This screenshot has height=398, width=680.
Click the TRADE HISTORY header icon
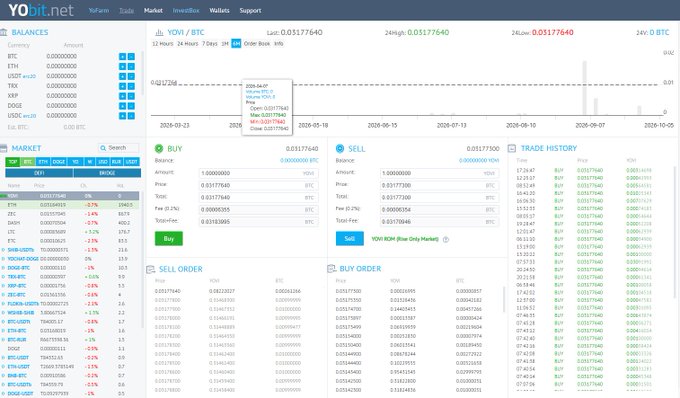tap(512, 148)
